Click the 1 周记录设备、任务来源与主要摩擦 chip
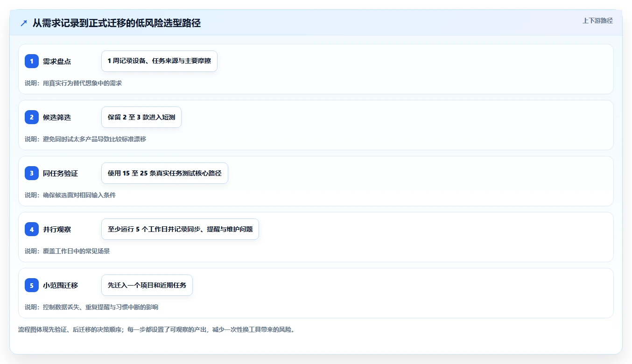 point(159,61)
